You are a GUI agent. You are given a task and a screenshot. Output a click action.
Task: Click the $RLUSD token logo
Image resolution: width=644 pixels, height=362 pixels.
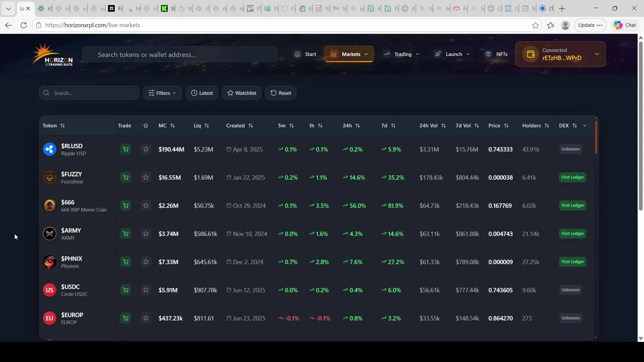pos(49,149)
